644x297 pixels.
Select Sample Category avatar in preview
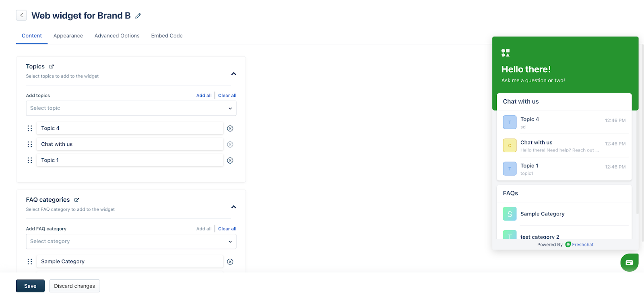(510, 214)
